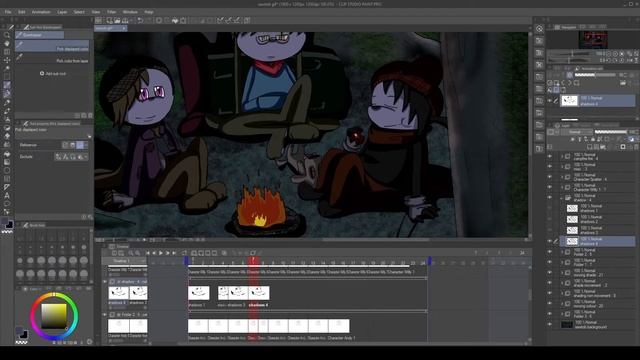Expand Folder 1 in layer panel
This screenshot has height=360, width=640.
click(x=562, y=262)
